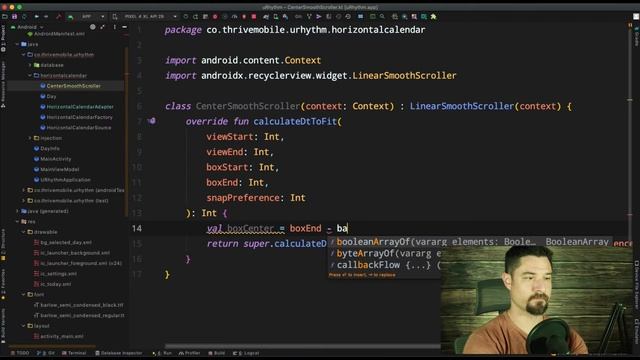Select URhythmApplication file in tree
The image size is (640, 360).
coord(62,180)
